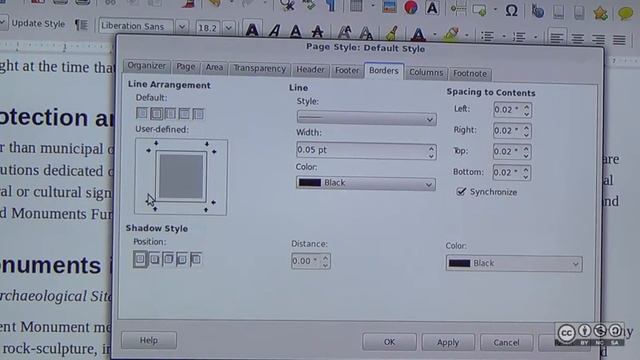Click the Insert Special Character omega icon
This screenshot has width=640, height=360.
click(511, 10)
